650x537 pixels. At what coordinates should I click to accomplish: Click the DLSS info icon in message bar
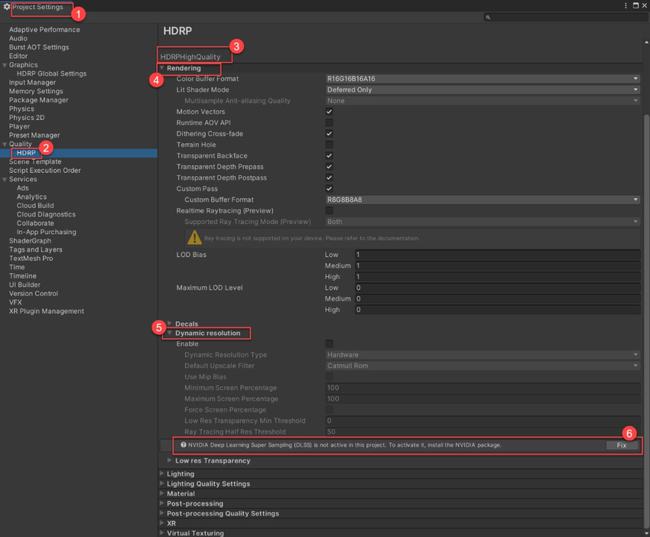pyautogui.click(x=184, y=445)
